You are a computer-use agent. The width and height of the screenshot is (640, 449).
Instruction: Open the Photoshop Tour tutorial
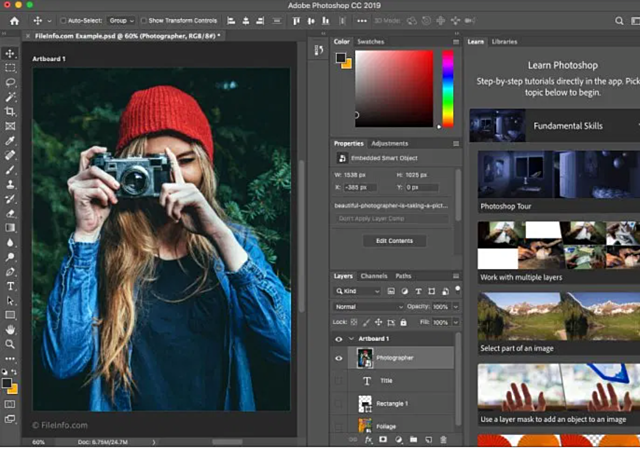point(559,182)
